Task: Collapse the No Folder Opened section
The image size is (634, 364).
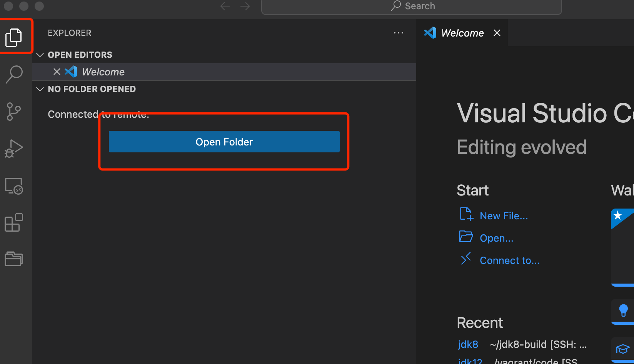Action: [x=40, y=89]
